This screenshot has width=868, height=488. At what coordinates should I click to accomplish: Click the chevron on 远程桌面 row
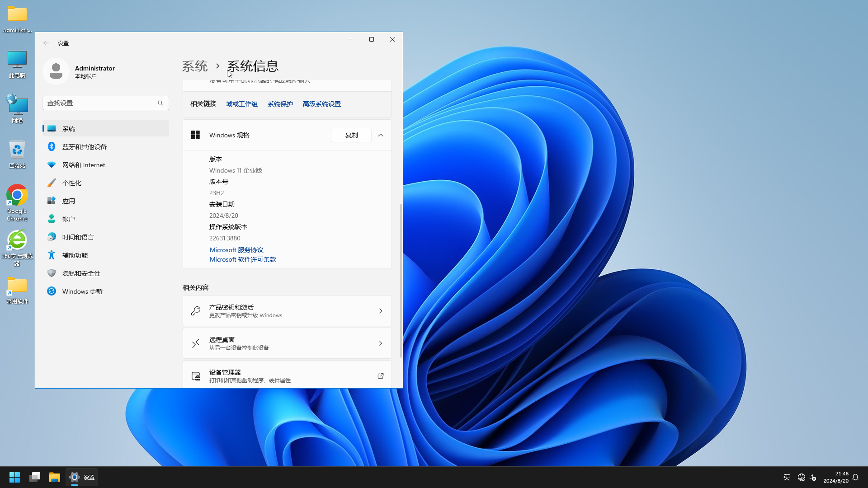(x=381, y=343)
